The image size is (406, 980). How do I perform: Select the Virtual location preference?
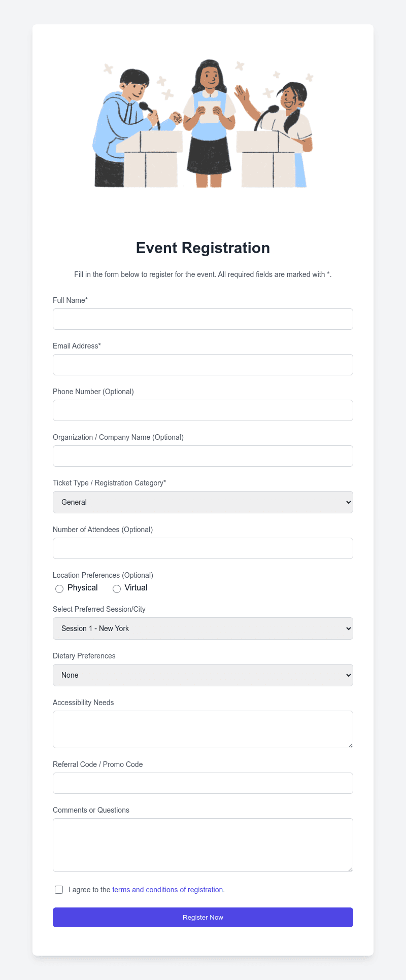(x=116, y=588)
